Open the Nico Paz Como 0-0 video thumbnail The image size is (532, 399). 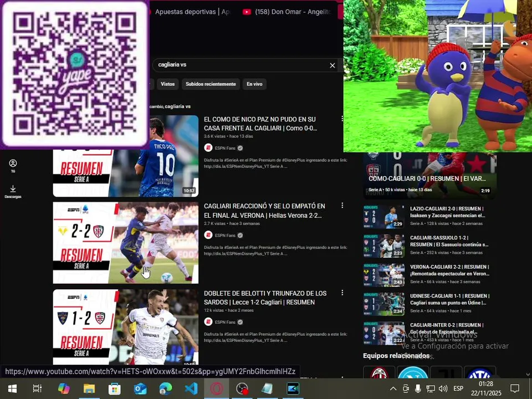126,156
